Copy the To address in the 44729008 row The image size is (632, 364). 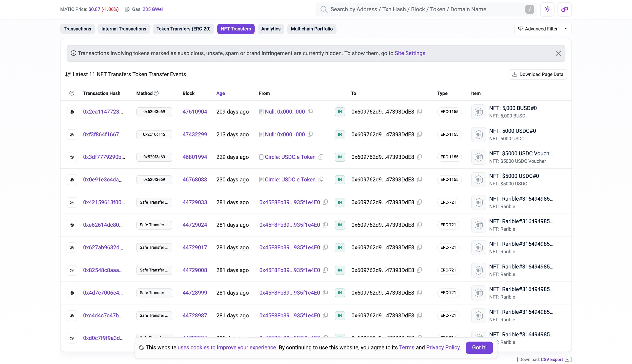419,270
